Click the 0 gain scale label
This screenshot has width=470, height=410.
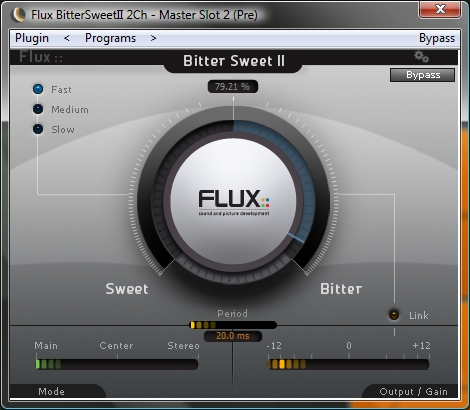pyautogui.click(x=349, y=346)
